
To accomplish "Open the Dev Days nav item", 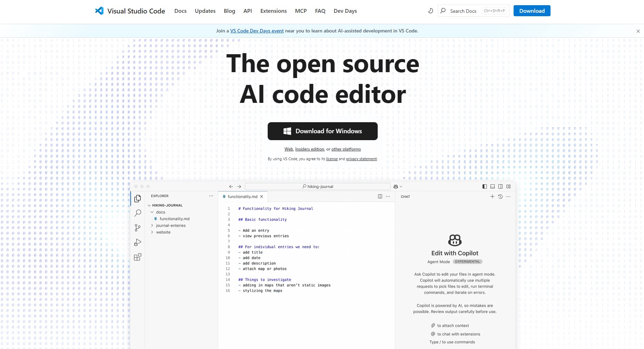I will 345,11.
